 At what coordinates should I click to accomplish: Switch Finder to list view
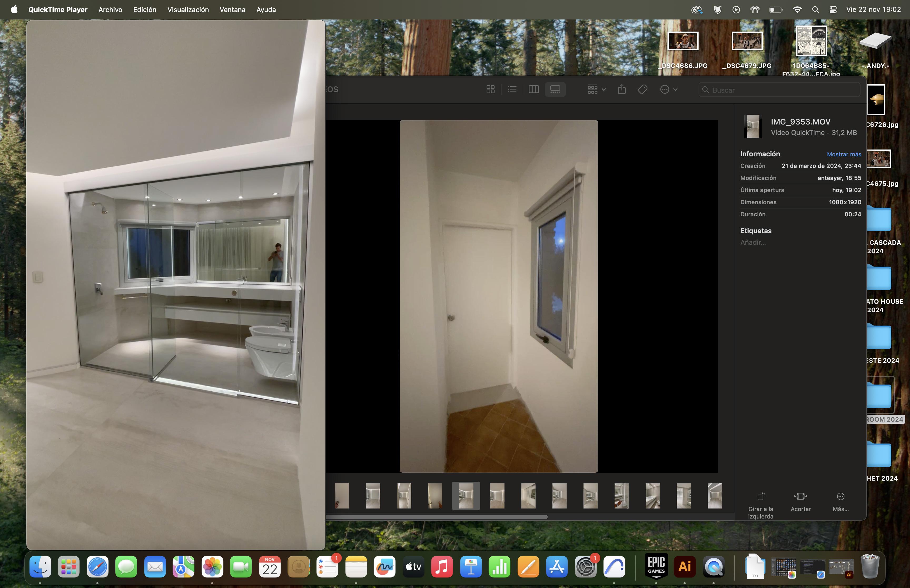512,89
